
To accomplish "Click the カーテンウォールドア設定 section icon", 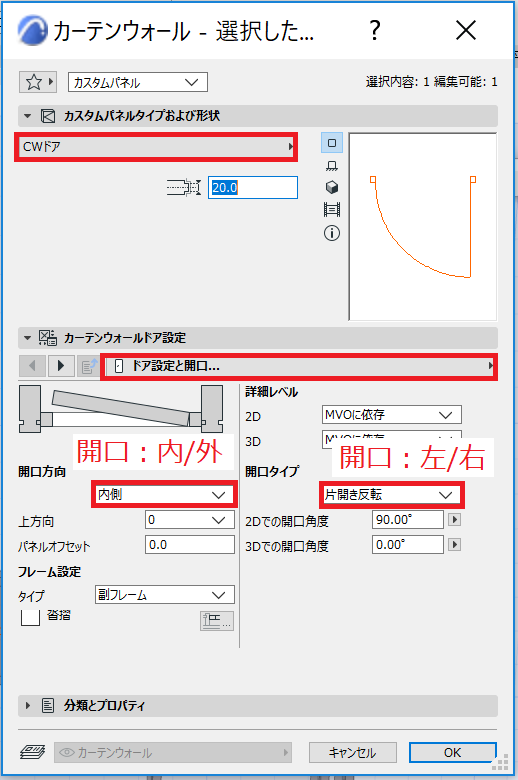I will pos(48,338).
